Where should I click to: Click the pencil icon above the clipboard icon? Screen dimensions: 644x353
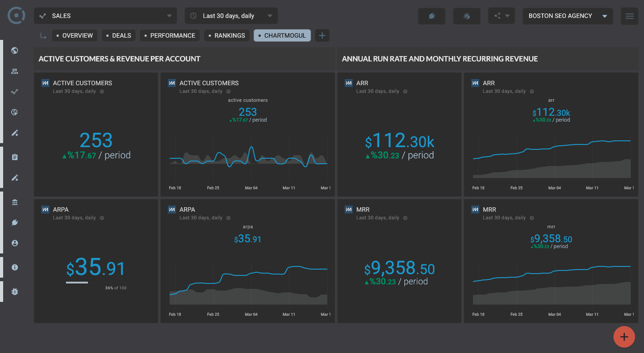(15, 133)
